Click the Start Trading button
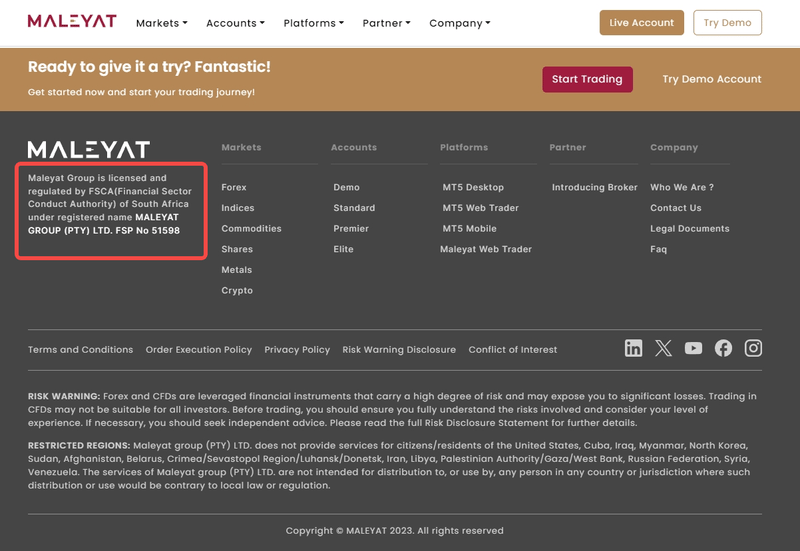 tap(587, 79)
